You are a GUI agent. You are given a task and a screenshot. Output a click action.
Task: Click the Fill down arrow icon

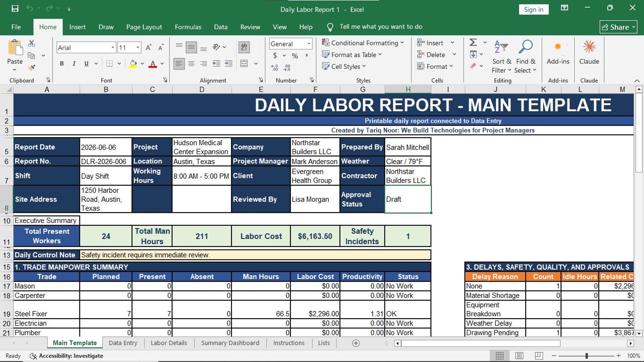click(473, 54)
